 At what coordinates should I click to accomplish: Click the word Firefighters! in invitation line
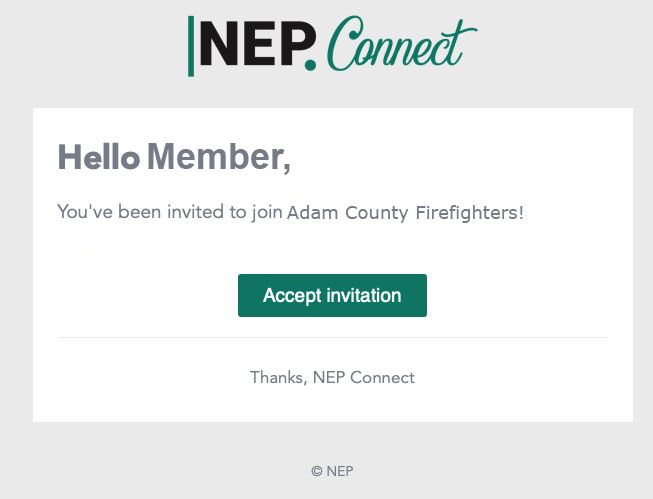pos(470,212)
